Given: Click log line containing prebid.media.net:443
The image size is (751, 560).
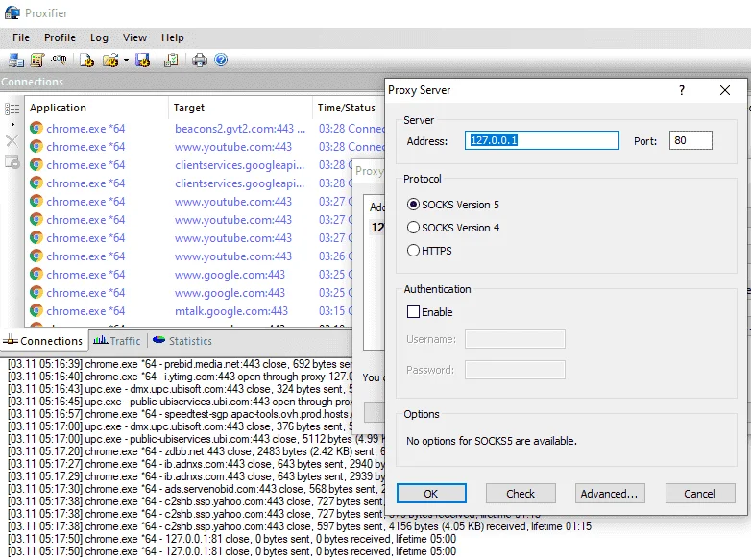Looking at the screenshot, I should click(181, 364).
